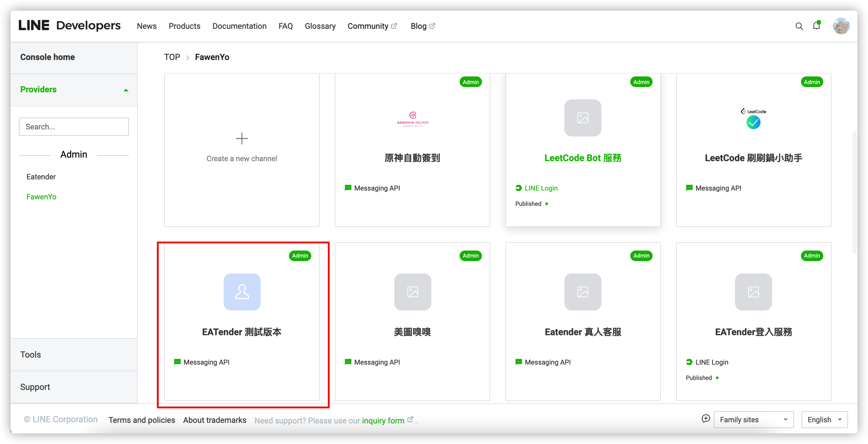Click the 美圖嗅嗅 placeholder image icon
The height and width of the screenshot is (444, 868).
(413, 291)
